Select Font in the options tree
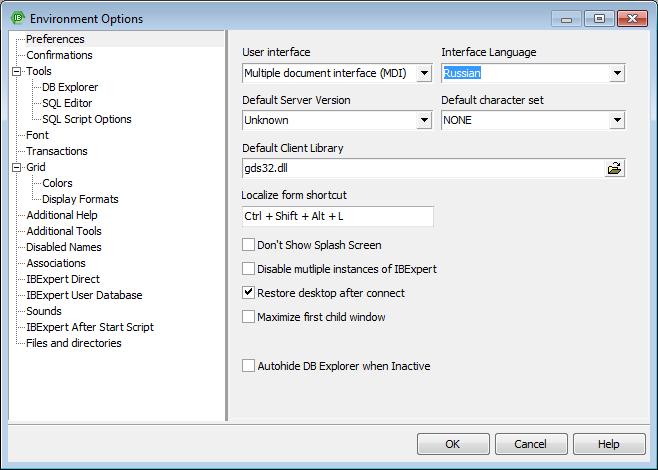The image size is (658, 470). pos(37,135)
